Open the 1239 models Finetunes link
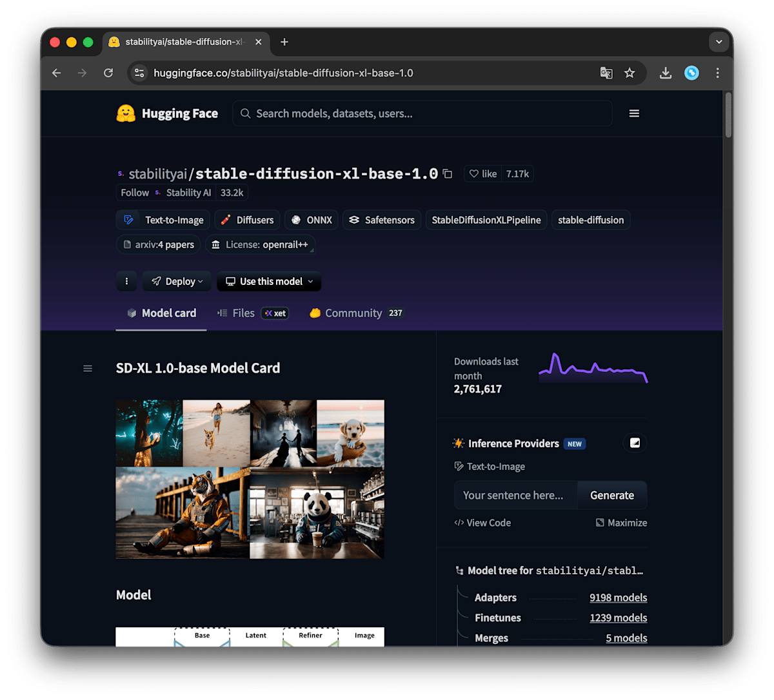 tap(618, 617)
